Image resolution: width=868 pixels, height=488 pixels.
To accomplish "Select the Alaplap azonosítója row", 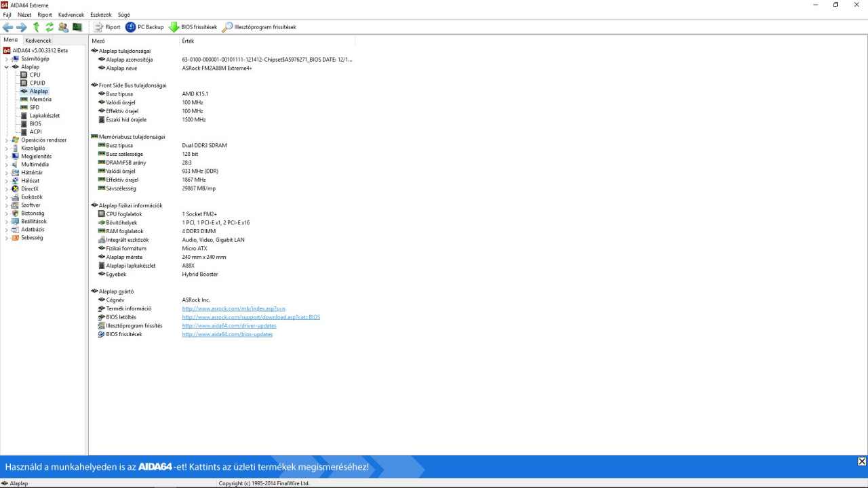I will coord(222,60).
